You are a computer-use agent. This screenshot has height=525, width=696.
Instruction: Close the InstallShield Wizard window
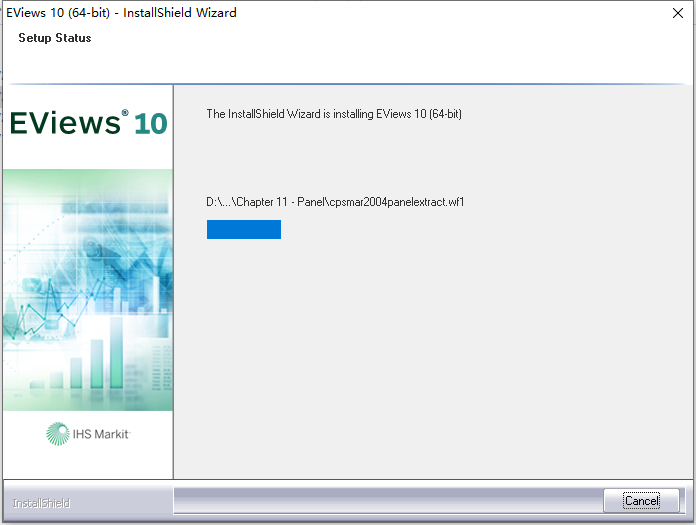point(677,13)
